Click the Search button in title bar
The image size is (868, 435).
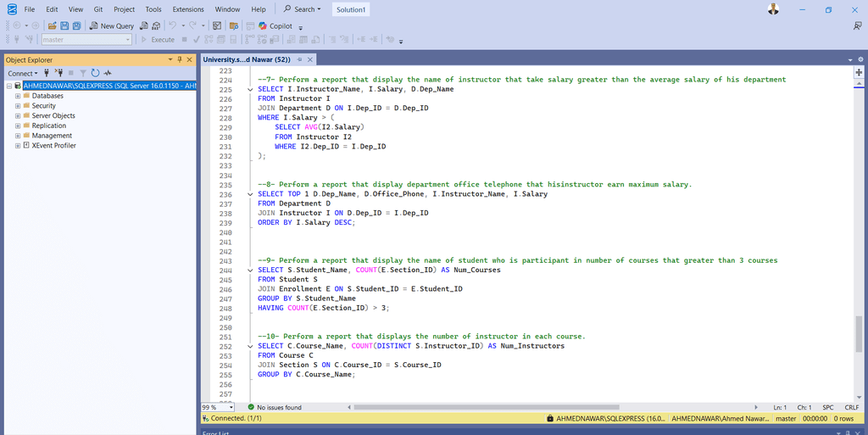(303, 9)
